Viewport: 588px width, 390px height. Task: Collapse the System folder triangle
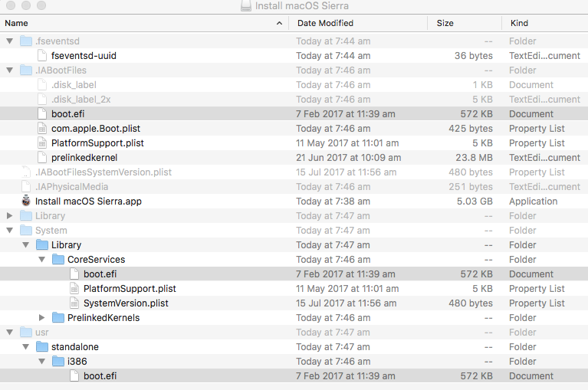[10, 231]
